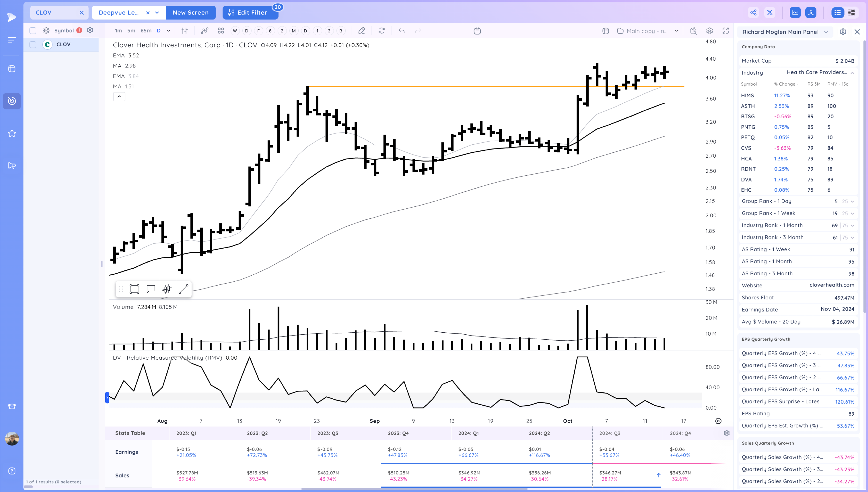Click the comment annotation tool

[x=151, y=289]
